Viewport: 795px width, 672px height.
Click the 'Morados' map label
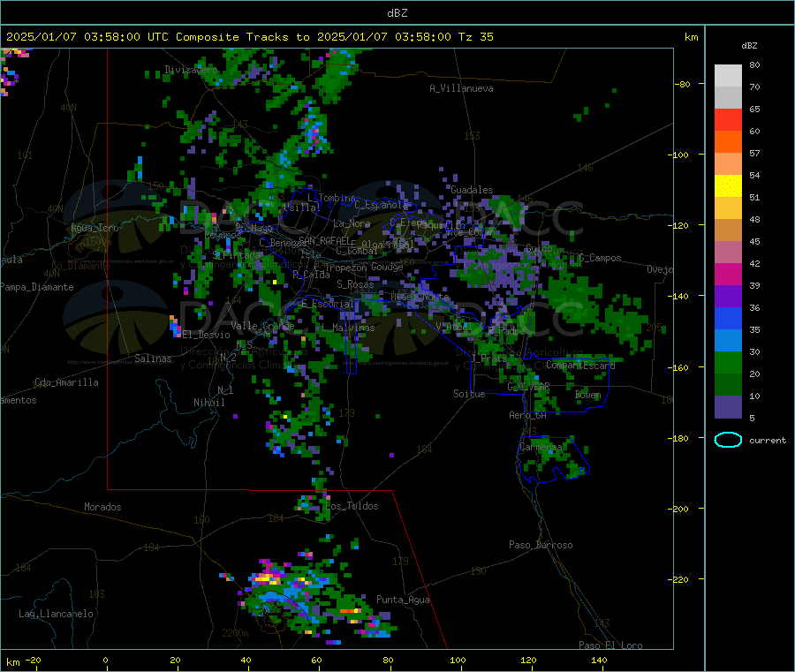[x=102, y=507]
